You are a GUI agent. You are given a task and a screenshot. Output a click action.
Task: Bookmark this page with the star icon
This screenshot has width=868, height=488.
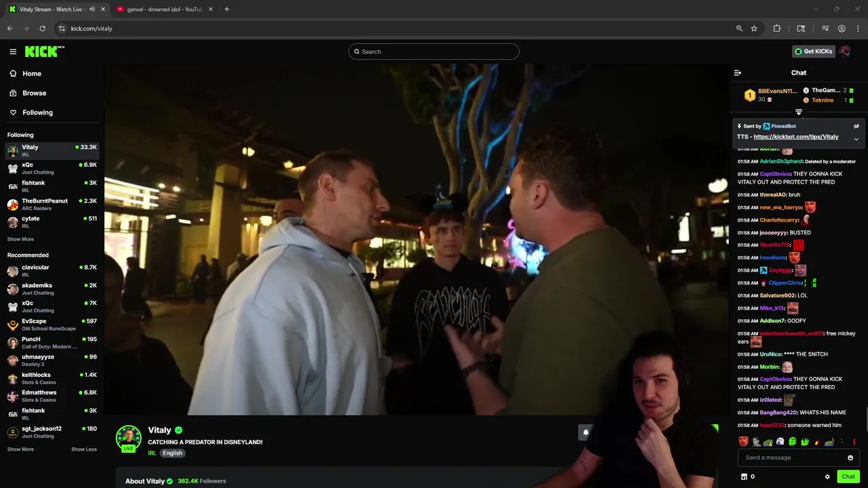[x=754, y=28]
